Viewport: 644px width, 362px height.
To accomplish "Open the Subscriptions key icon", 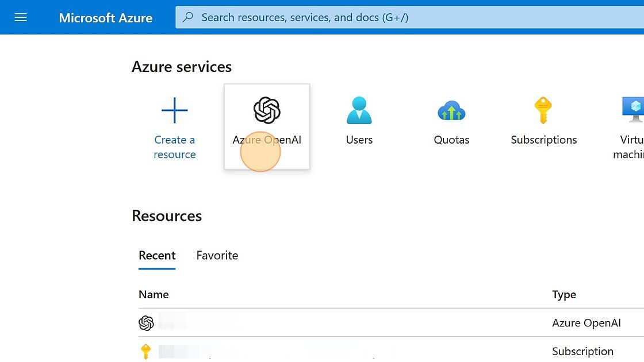I will (543, 110).
